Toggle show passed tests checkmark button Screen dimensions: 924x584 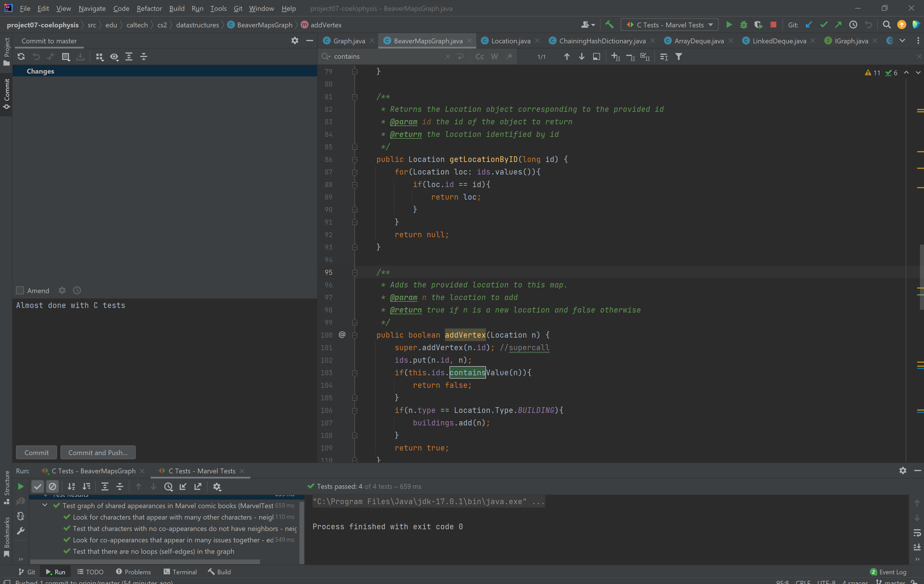click(38, 486)
